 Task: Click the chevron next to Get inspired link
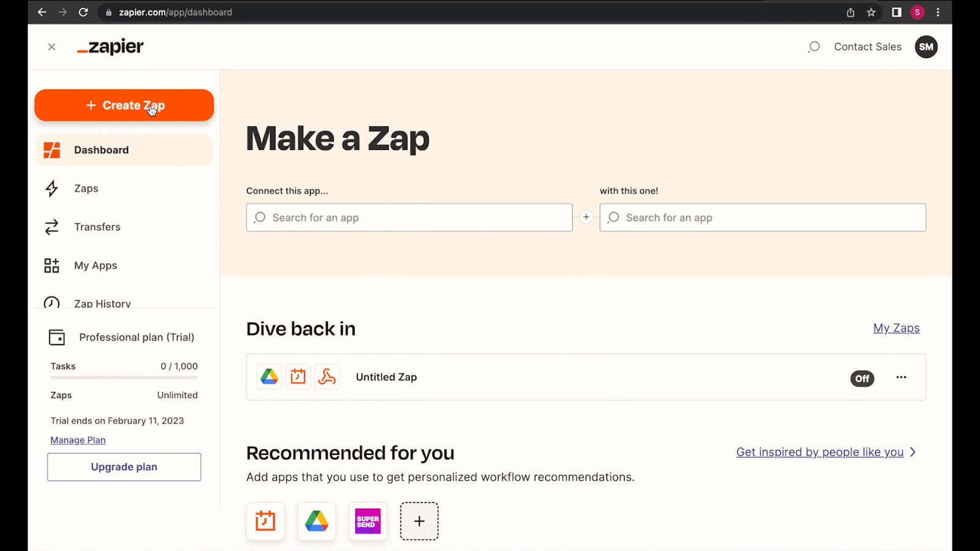pyautogui.click(x=913, y=452)
